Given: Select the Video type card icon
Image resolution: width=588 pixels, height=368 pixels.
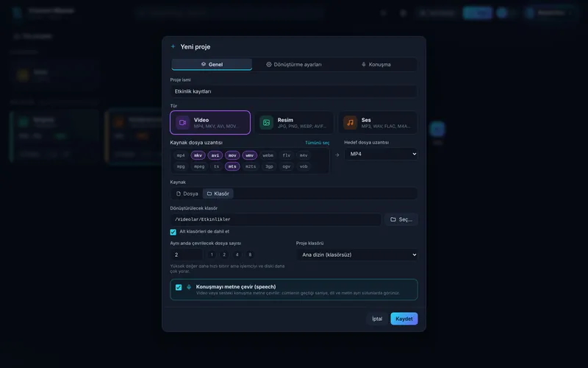Looking at the screenshot, I should point(182,122).
